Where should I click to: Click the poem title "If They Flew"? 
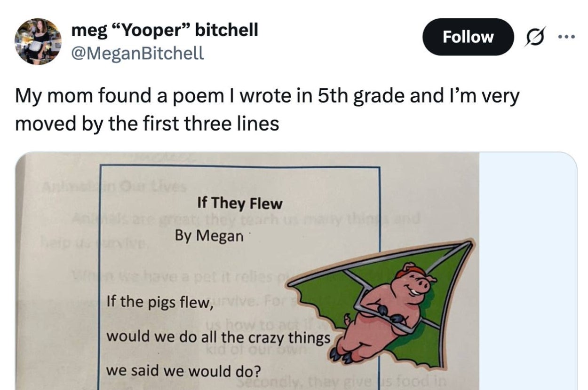pos(240,203)
